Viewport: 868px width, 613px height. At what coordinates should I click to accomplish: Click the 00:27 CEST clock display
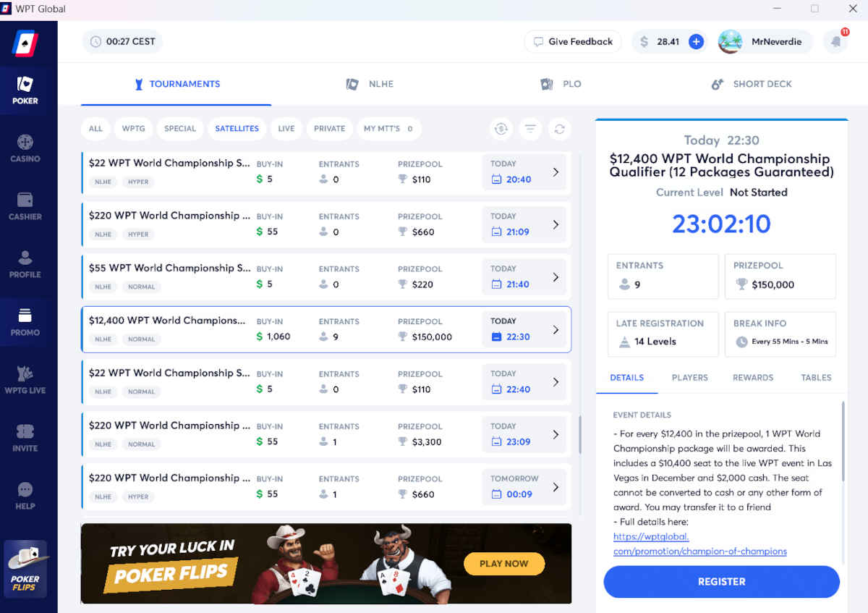pos(122,42)
